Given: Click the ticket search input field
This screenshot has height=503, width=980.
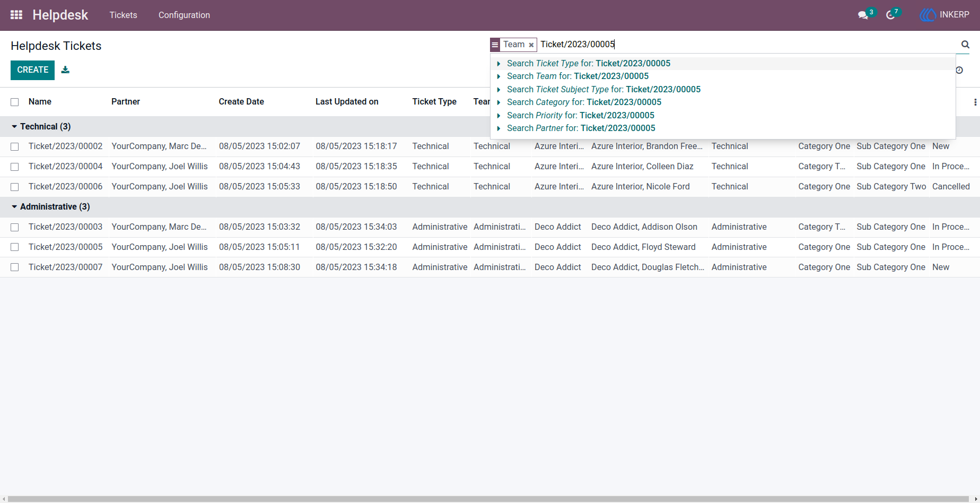Looking at the screenshot, I should pyautogui.click(x=748, y=45).
